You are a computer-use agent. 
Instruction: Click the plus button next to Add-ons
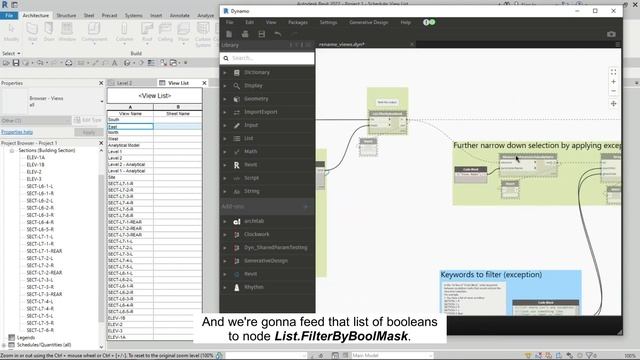306,207
